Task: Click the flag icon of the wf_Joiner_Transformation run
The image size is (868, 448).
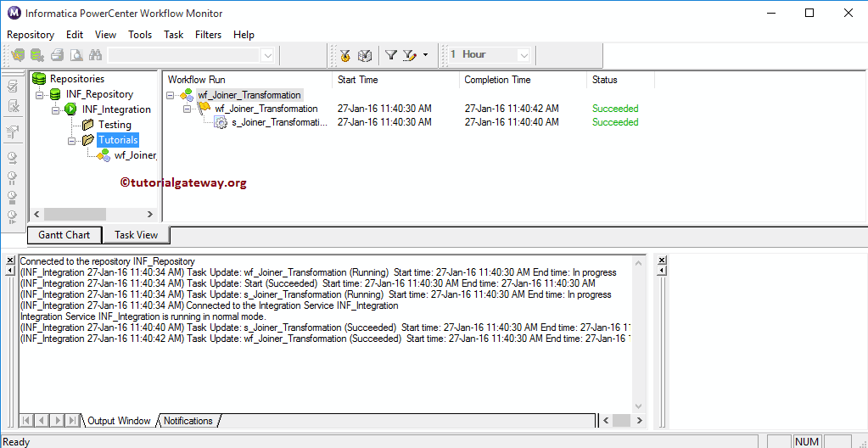Action: click(204, 108)
